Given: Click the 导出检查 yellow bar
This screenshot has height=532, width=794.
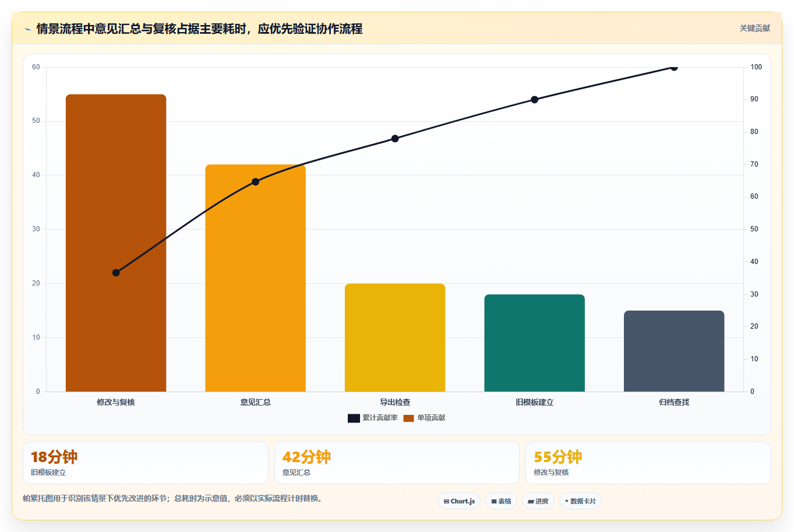Looking at the screenshot, I should tap(395, 337).
